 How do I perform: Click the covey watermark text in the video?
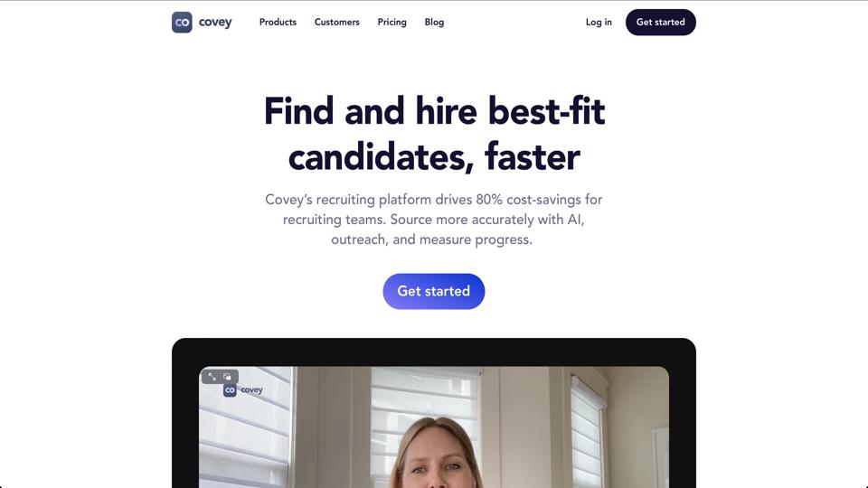[251, 390]
